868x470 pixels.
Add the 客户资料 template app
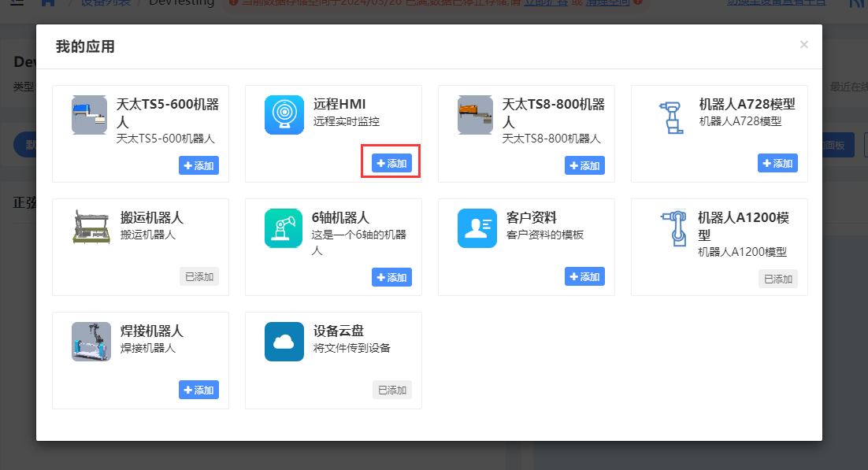584,277
